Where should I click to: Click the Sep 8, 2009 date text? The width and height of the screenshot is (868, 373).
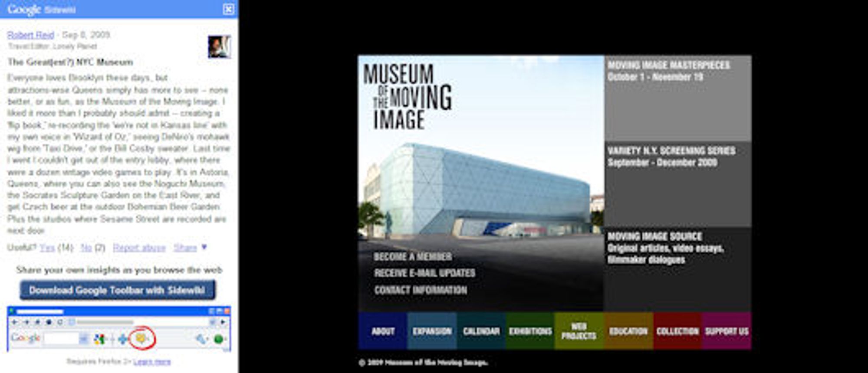[x=86, y=35]
